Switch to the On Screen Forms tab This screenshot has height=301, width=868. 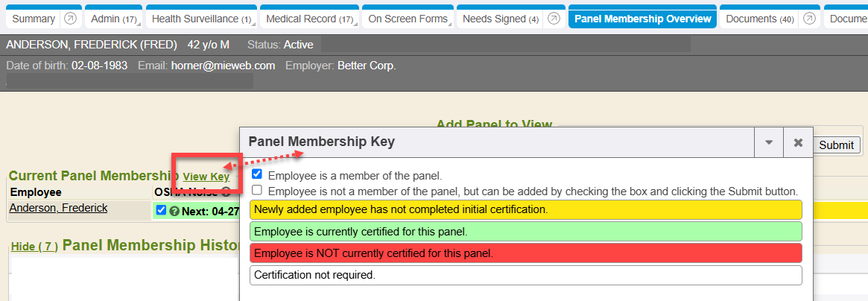click(x=408, y=19)
